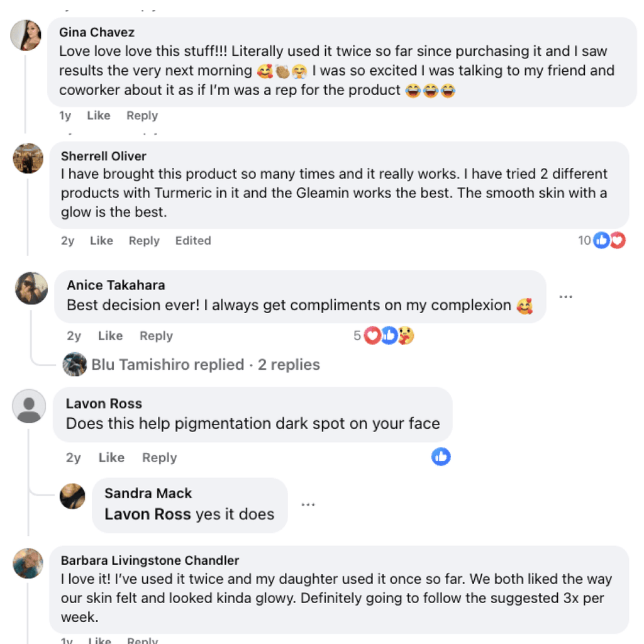Click Lavon Ross's default avatar icon
Image resolution: width=644 pixels, height=644 pixels.
[x=29, y=406]
